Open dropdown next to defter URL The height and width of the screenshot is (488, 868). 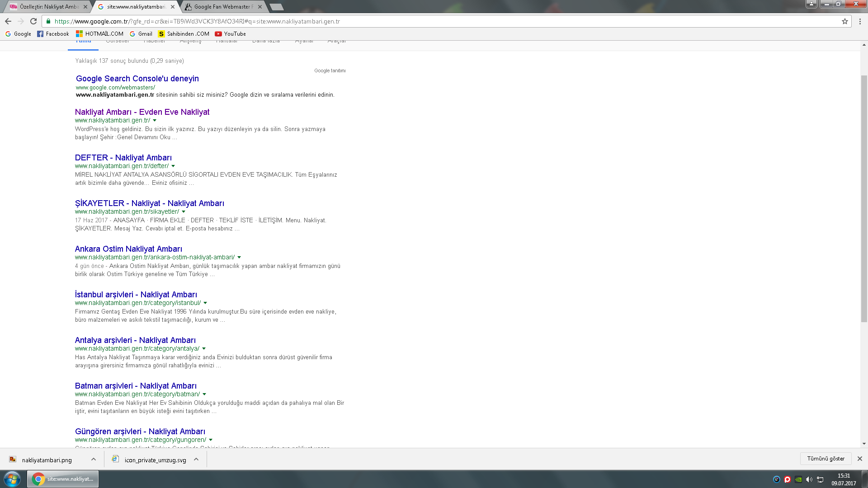click(x=173, y=166)
